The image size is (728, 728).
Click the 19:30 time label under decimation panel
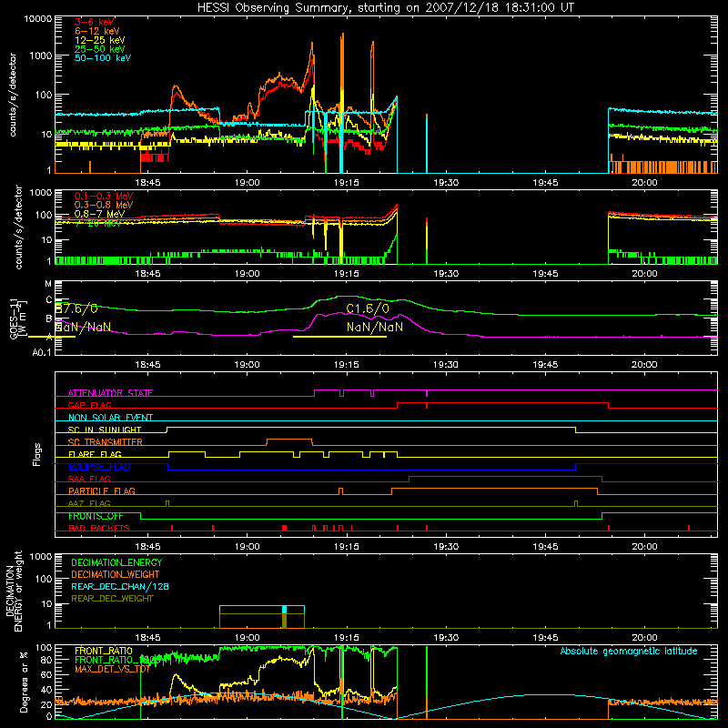tap(446, 637)
